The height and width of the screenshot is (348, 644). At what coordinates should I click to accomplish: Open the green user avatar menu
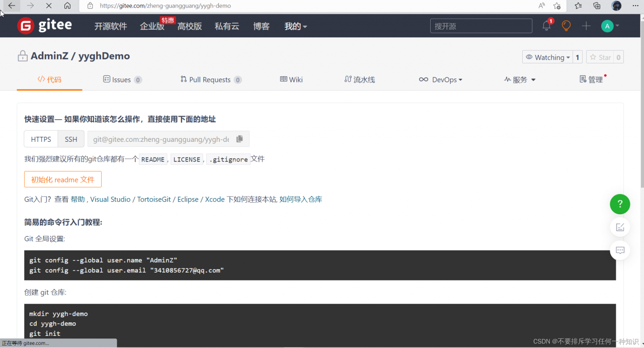click(x=610, y=26)
